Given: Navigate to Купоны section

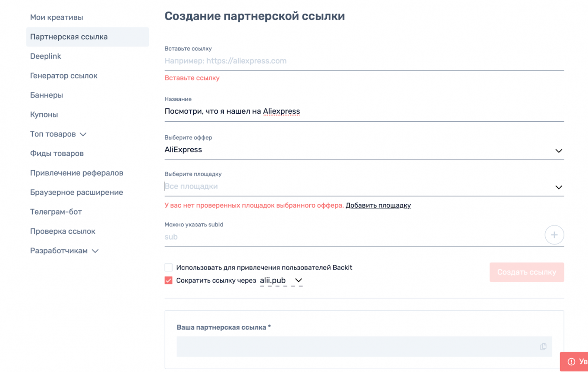Looking at the screenshot, I should pos(44,115).
